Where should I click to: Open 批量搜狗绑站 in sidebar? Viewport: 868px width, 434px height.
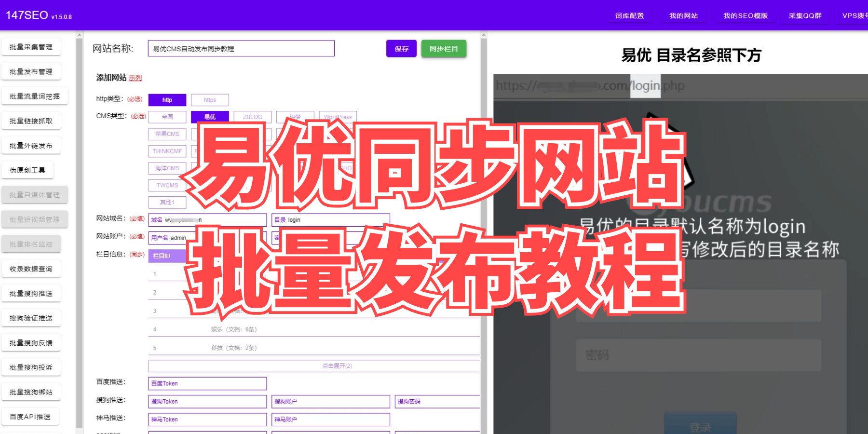tap(31, 392)
